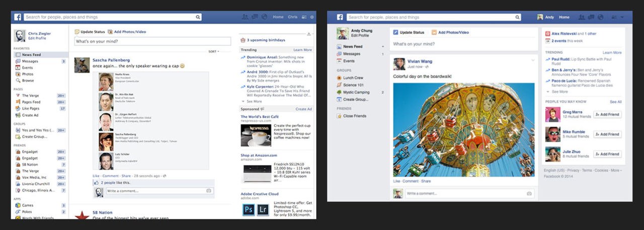Open notifications globe icon in right window header
Screen dimensions: 644x230
600,17
